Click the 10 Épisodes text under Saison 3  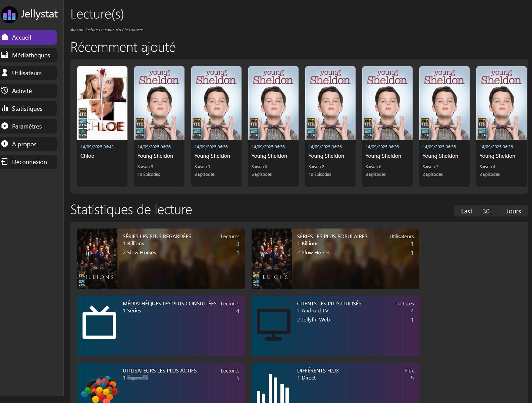click(149, 174)
